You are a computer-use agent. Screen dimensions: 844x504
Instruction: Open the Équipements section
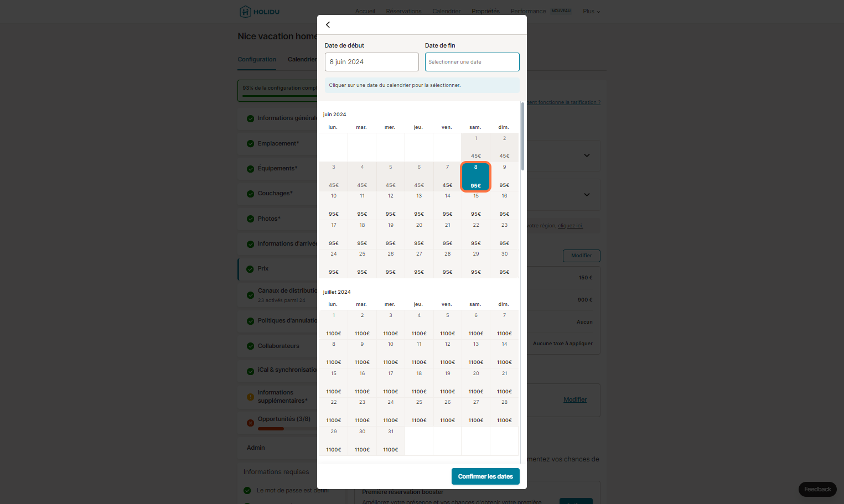coord(278,168)
